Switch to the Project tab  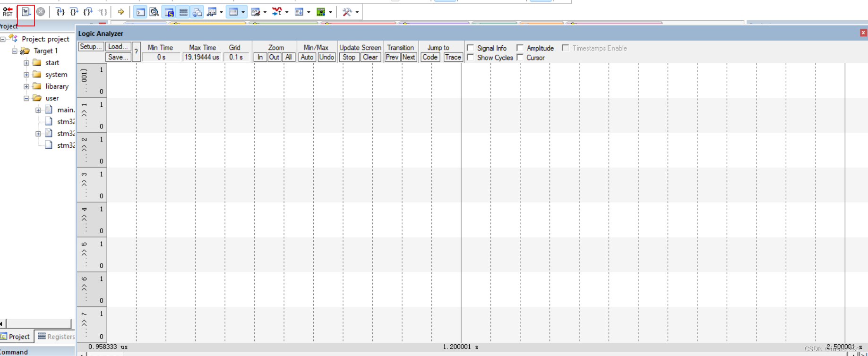[x=16, y=337]
